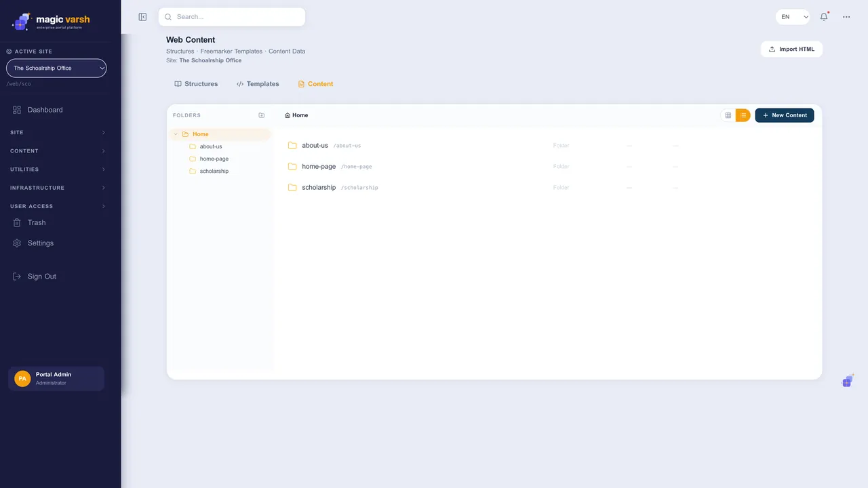This screenshot has height=488, width=868.
Task: Switch the content list to grid view
Action: click(x=728, y=115)
